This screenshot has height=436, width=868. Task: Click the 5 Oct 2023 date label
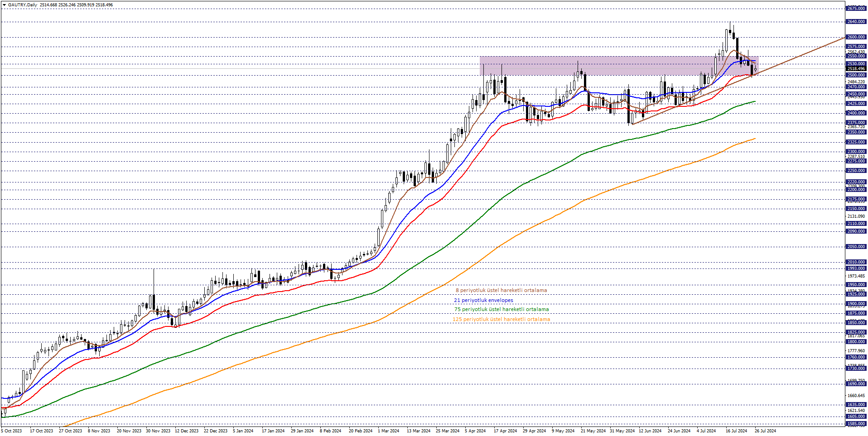12,431
